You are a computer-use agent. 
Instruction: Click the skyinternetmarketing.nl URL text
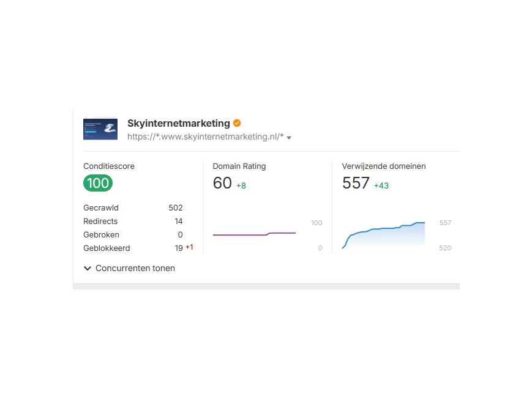(x=205, y=137)
